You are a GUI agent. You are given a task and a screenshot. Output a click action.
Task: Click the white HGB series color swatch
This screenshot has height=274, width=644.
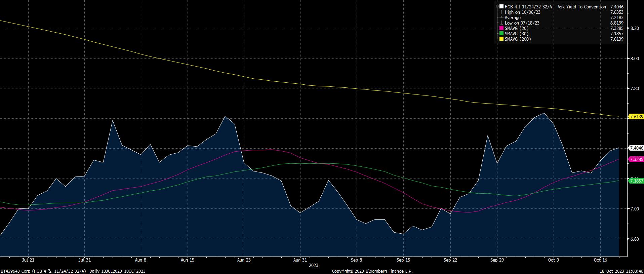[x=501, y=7]
